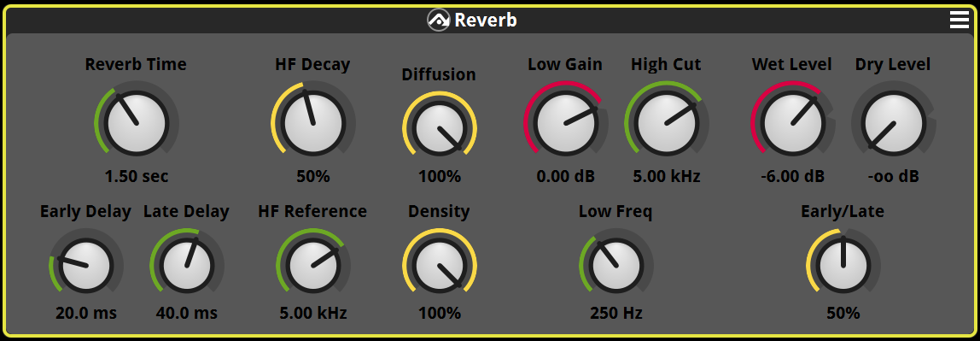The width and height of the screenshot is (980, 341).
Task: Click the plugin logo icon beside the Reverb title
Action: pyautogui.click(x=439, y=20)
